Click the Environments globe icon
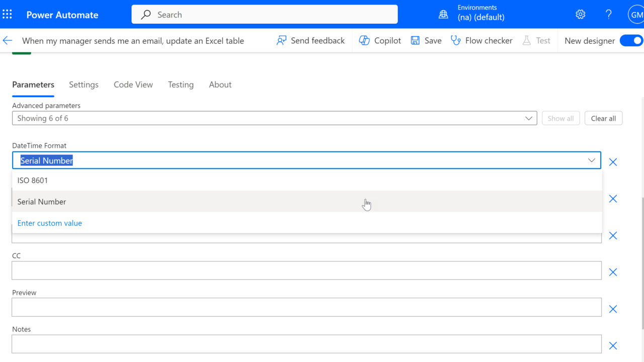Viewport: 644px width, 362px height. pos(443,15)
